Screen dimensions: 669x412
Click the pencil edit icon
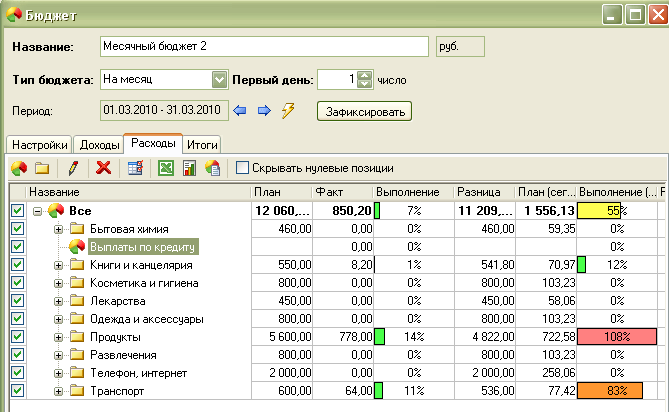pyautogui.click(x=73, y=168)
